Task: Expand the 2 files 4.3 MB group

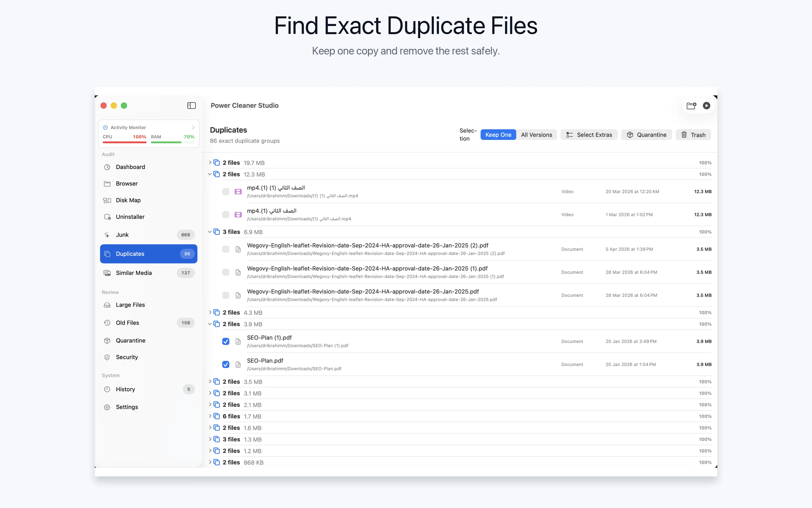Action: pos(210,312)
